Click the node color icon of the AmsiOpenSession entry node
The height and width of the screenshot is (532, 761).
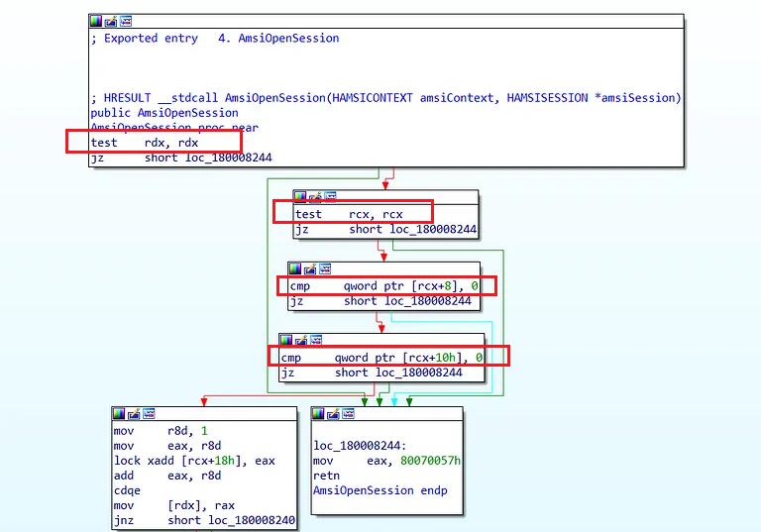click(96, 21)
